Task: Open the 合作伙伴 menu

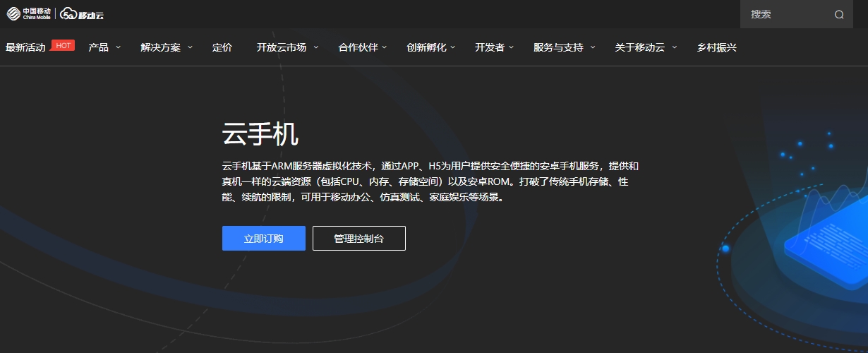Action: click(358, 47)
